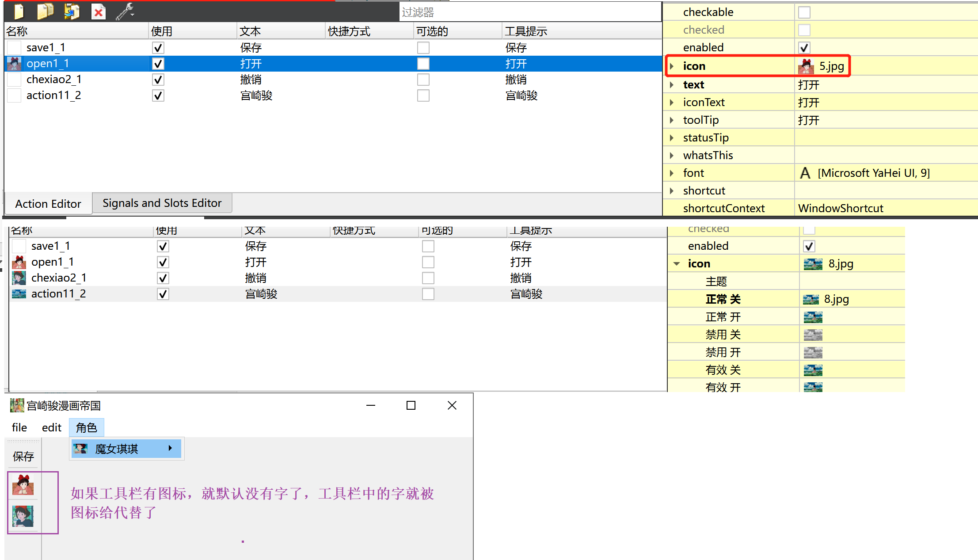Open the wrench configure dropdown icon

click(126, 11)
